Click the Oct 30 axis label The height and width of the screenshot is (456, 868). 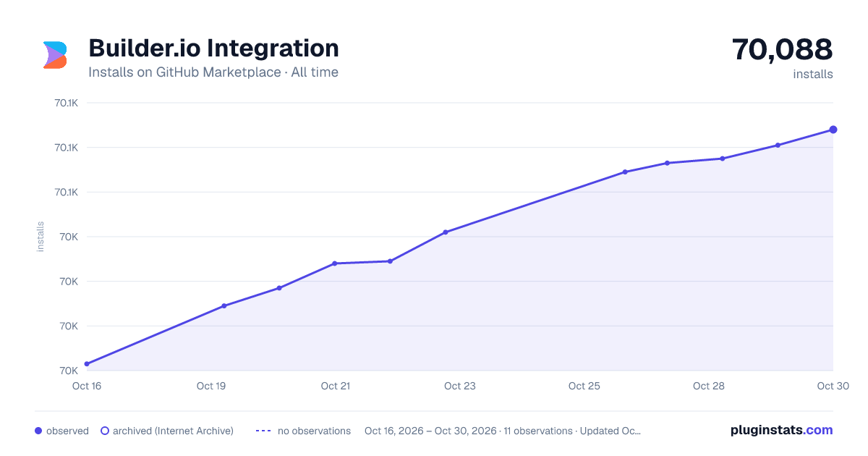tap(833, 386)
